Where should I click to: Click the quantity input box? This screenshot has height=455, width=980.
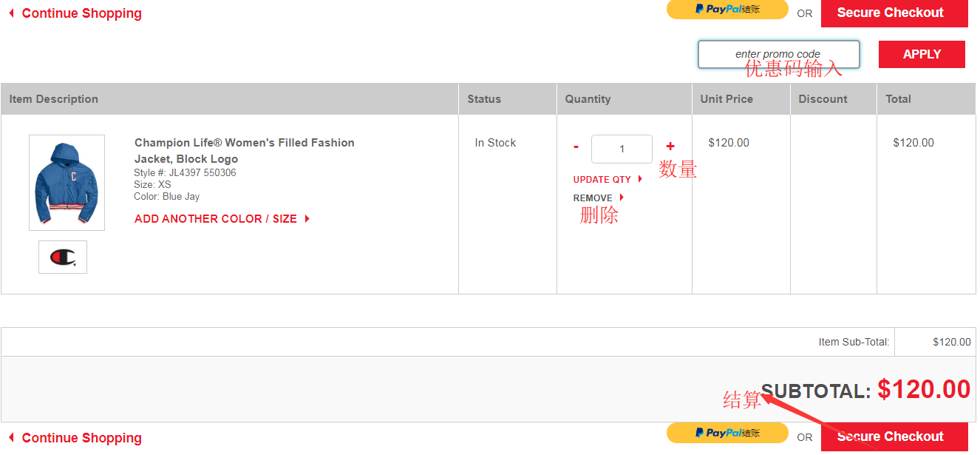pyautogui.click(x=622, y=149)
